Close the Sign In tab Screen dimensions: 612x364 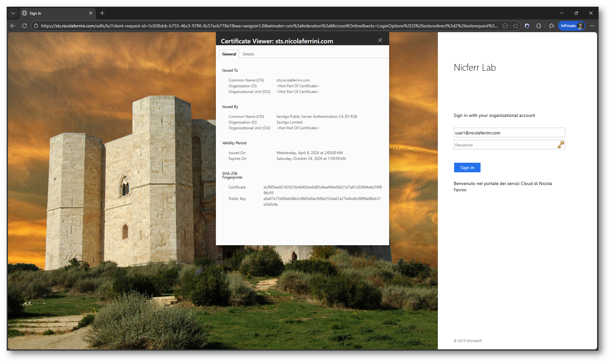coord(91,13)
